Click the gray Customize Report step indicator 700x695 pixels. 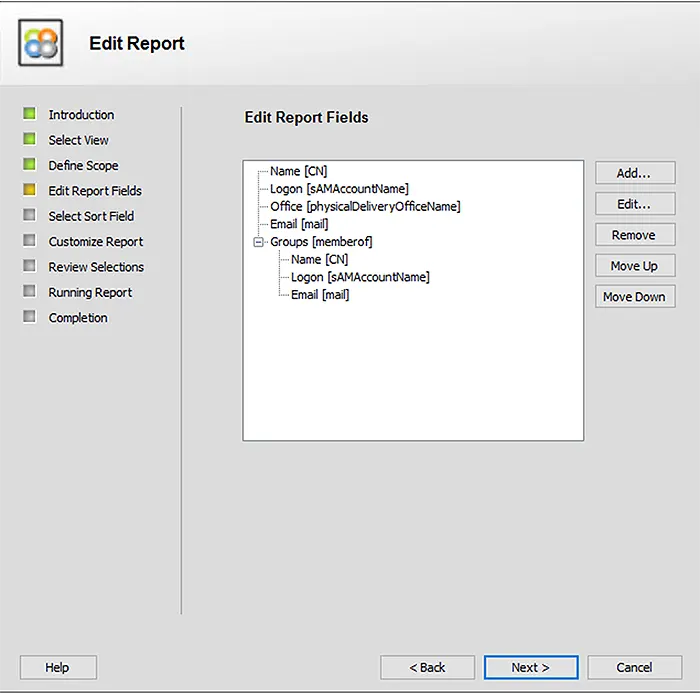pyautogui.click(x=29, y=241)
